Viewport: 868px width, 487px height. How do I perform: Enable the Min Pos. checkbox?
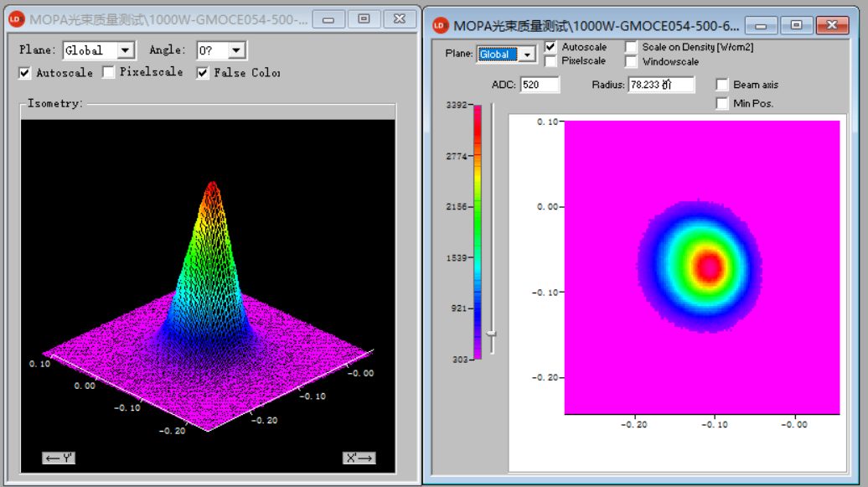(722, 103)
